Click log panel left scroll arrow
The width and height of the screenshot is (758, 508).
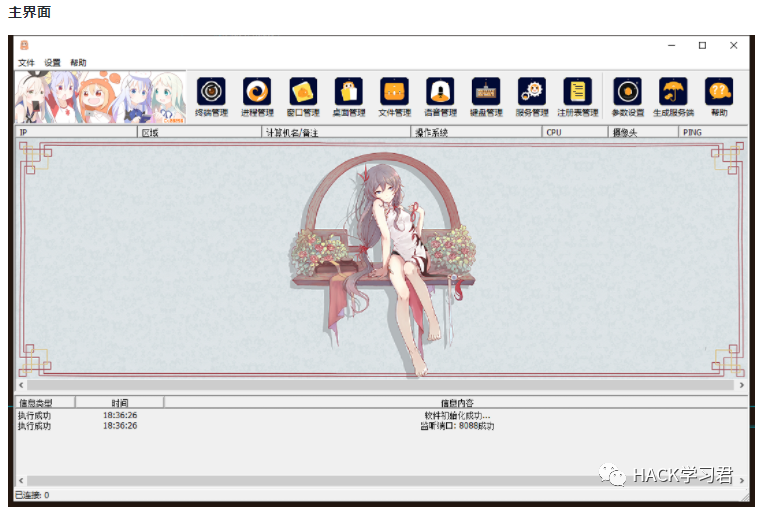[21, 480]
